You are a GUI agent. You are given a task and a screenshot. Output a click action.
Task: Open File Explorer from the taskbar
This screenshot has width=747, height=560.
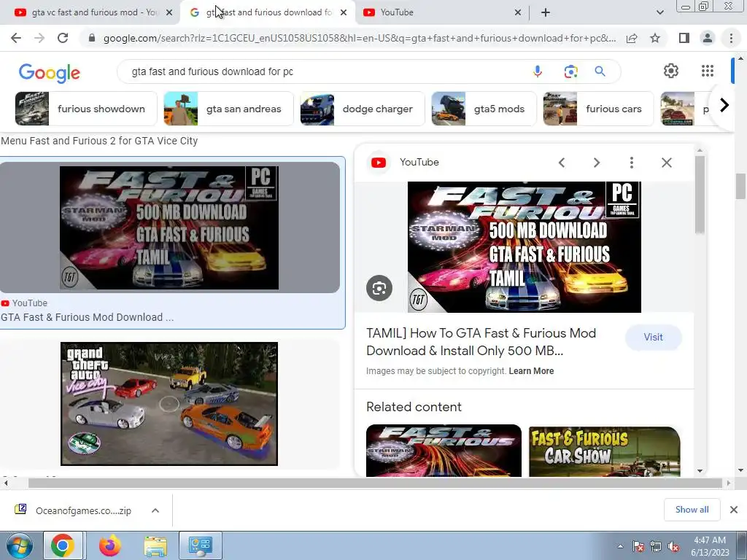point(155,545)
